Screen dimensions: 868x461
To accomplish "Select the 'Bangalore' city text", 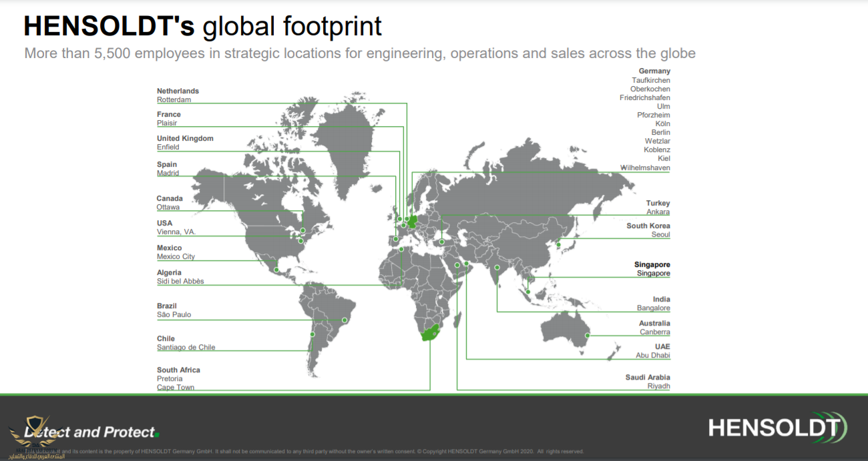I will [x=654, y=308].
